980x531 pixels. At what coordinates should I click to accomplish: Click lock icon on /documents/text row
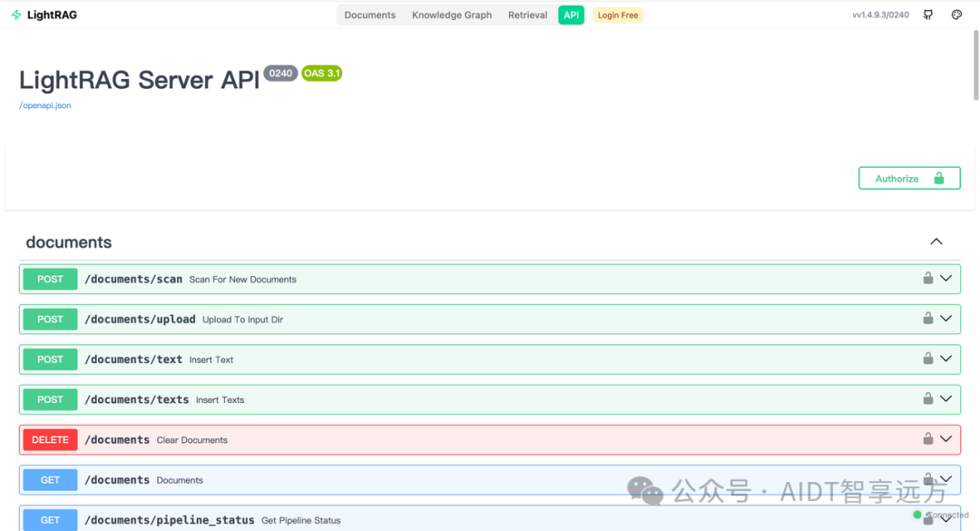tap(928, 358)
